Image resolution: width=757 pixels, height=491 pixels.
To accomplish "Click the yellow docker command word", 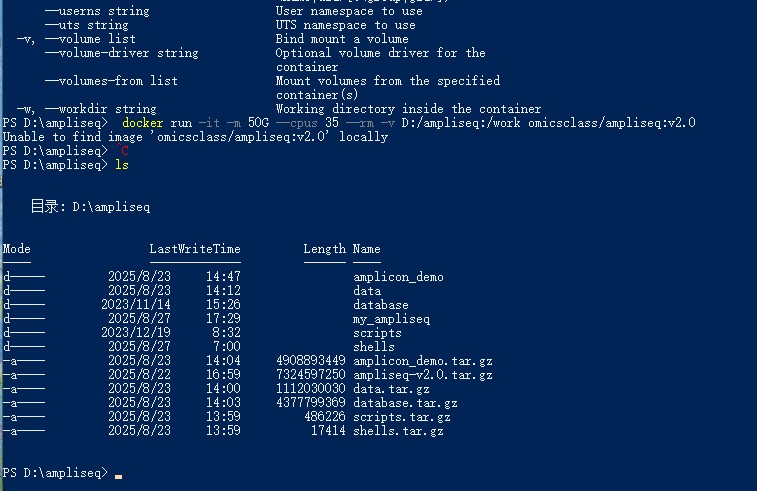I will [142, 123].
